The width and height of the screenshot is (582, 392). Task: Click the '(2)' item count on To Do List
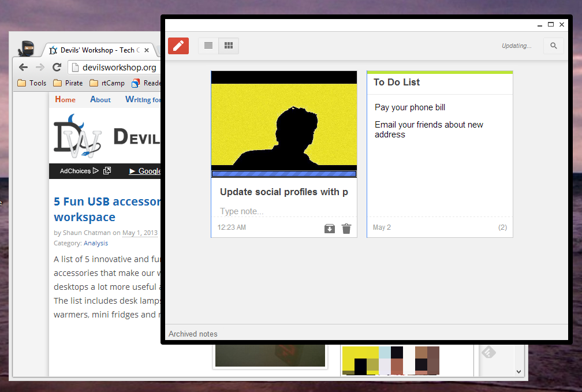coord(502,227)
